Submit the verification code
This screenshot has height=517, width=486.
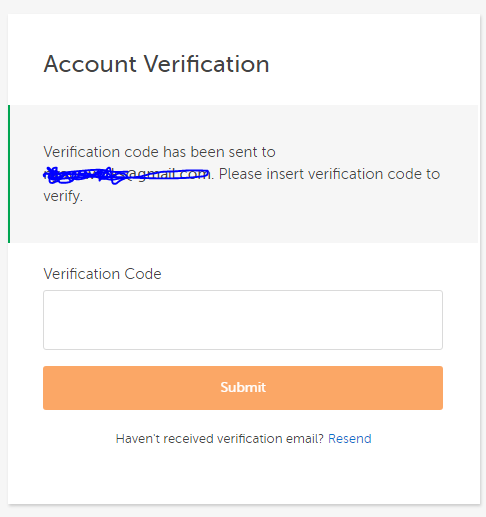point(243,388)
